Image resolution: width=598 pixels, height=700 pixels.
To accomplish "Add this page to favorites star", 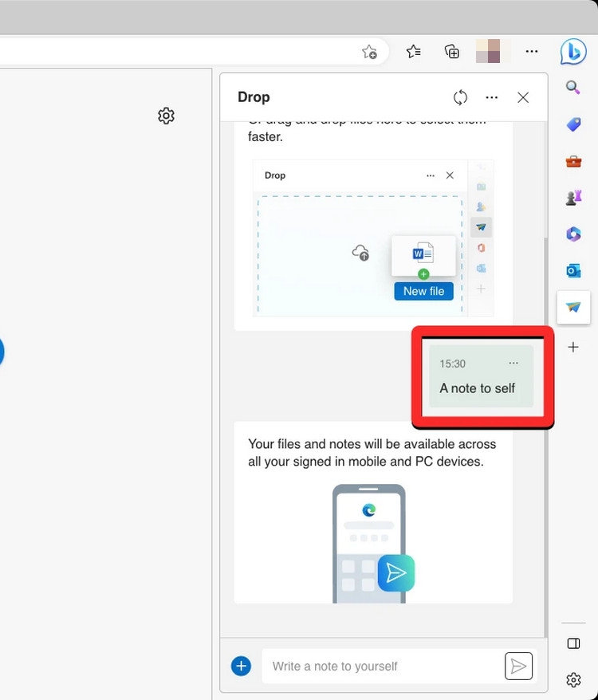I will point(369,52).
